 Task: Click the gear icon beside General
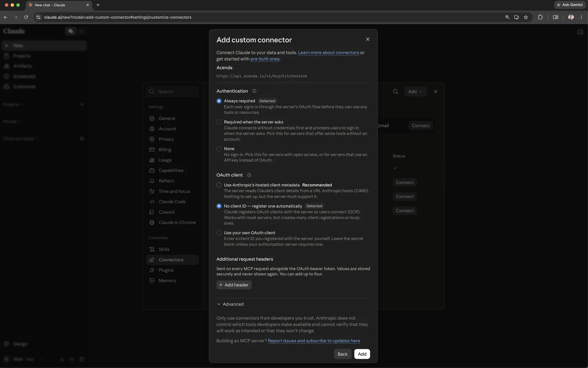click(152, 118)
